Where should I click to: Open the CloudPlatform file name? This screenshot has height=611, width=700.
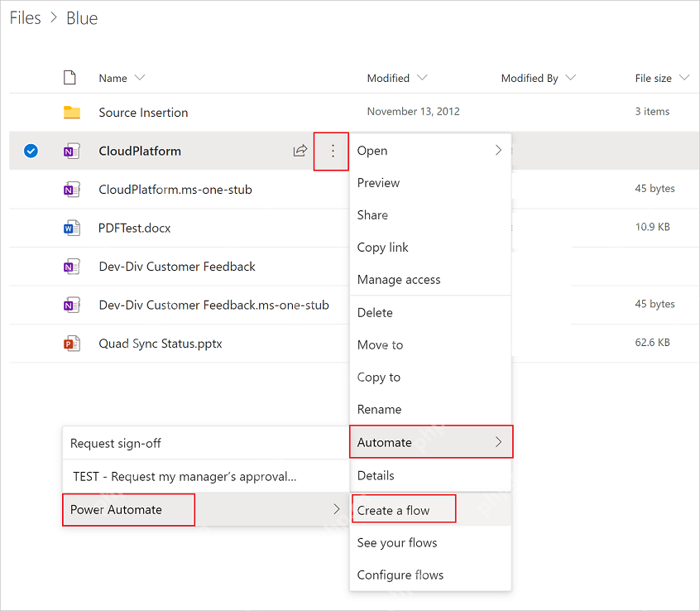pos(140,151)
